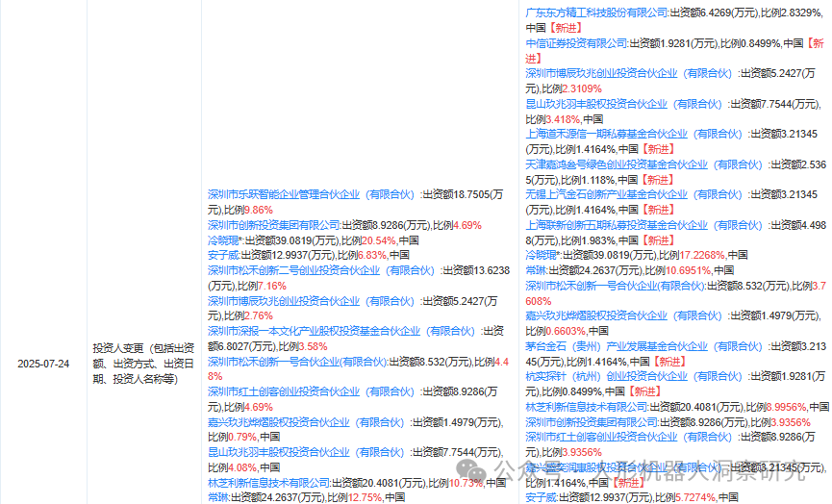This screenshot has width=832, height=504.
Task: Open 深圳市深报一本文化产业股权投资基金合伙企业 link
Action: point(340,331)
